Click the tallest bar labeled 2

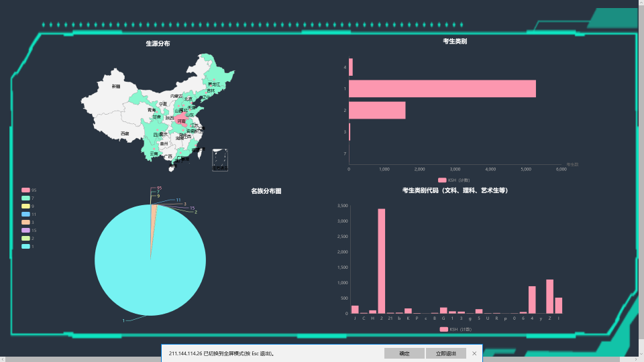[x=381, y=261]
